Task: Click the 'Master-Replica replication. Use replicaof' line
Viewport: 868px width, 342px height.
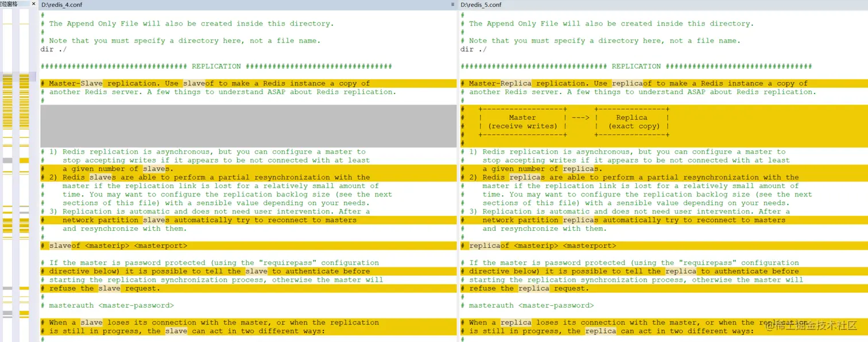Action: tap(664, 83)
